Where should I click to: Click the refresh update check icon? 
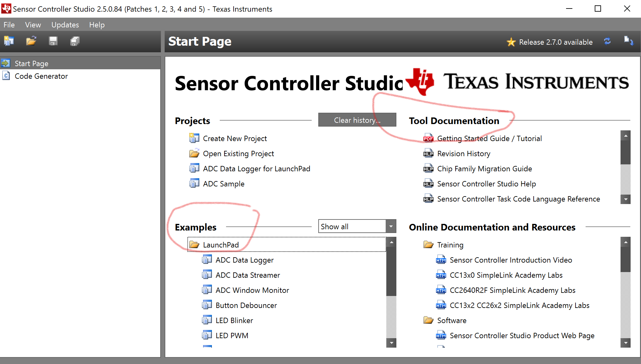point(607,41)
